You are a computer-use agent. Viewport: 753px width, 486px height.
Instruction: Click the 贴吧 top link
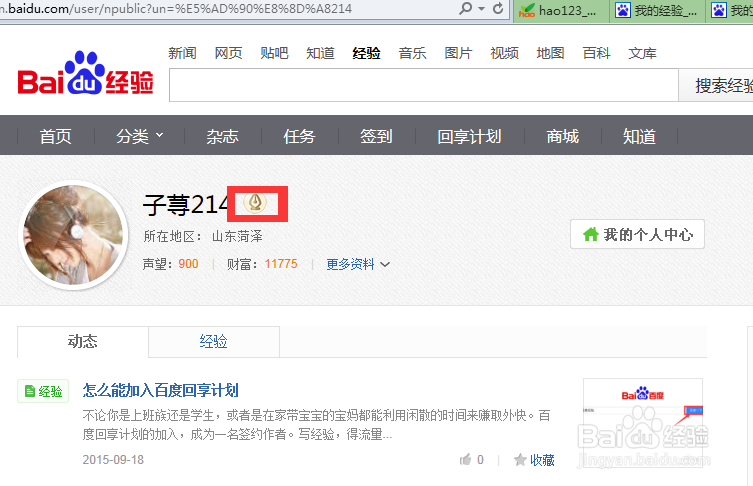coord(274,53)
